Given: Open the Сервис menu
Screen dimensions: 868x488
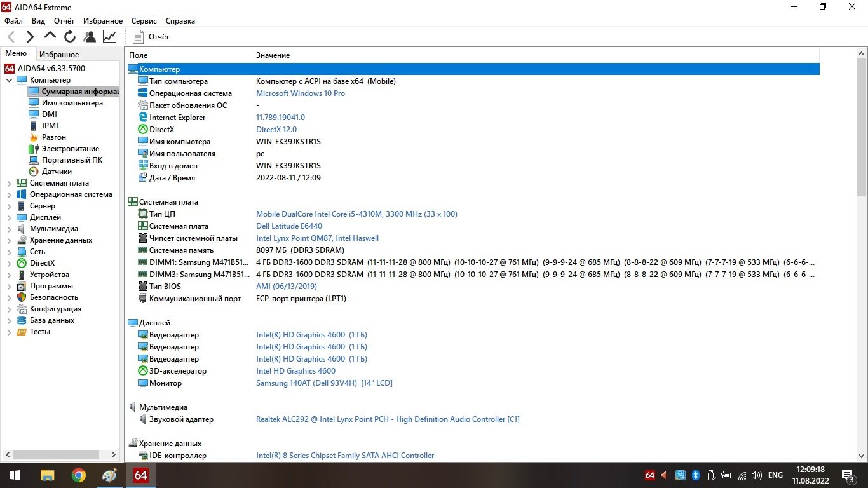Looking at the screenshot, I should pos(144,21).
